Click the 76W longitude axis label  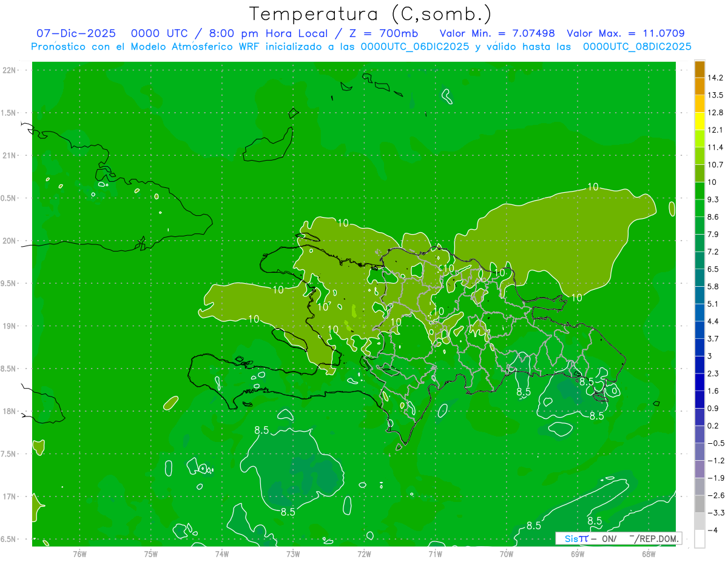(79, 554)
